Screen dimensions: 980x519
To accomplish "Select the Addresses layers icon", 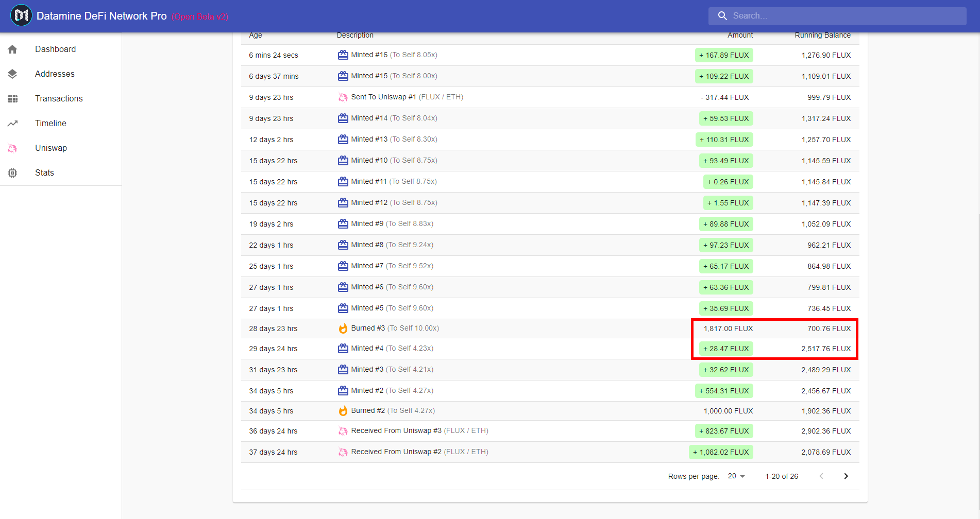I will (x=12, y=74).
